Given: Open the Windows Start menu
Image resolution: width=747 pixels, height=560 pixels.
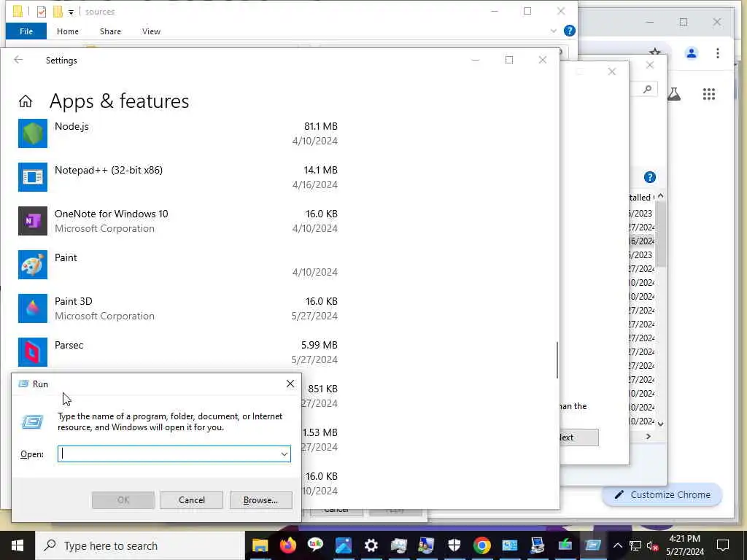Looking at the screenshot, I should [18, 545].
